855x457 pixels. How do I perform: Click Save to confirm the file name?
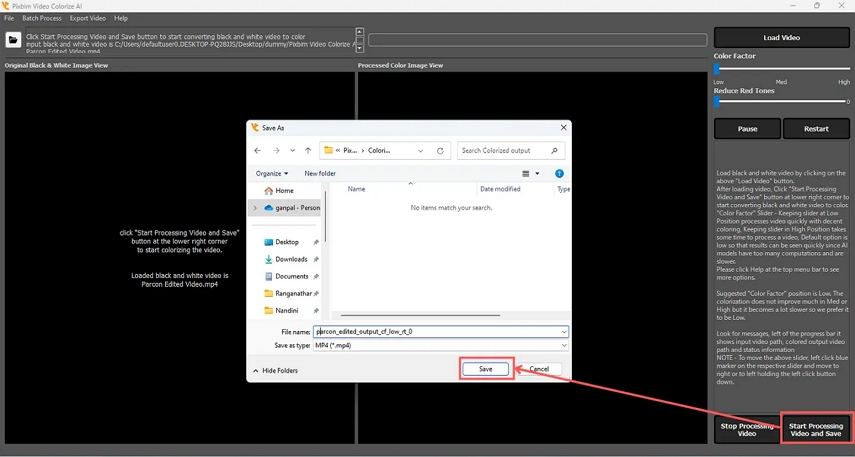(x=486, y=369)
